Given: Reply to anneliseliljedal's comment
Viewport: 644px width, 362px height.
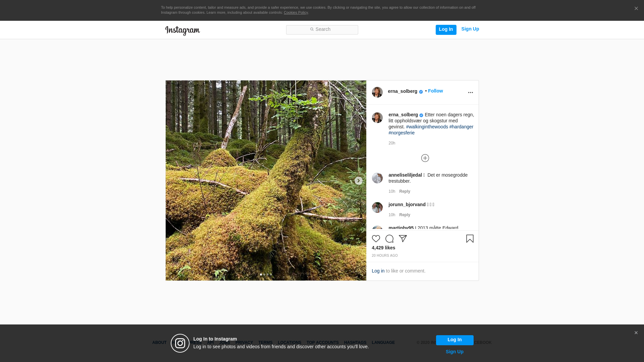Looking at the screenshot, I should point(405,191).
